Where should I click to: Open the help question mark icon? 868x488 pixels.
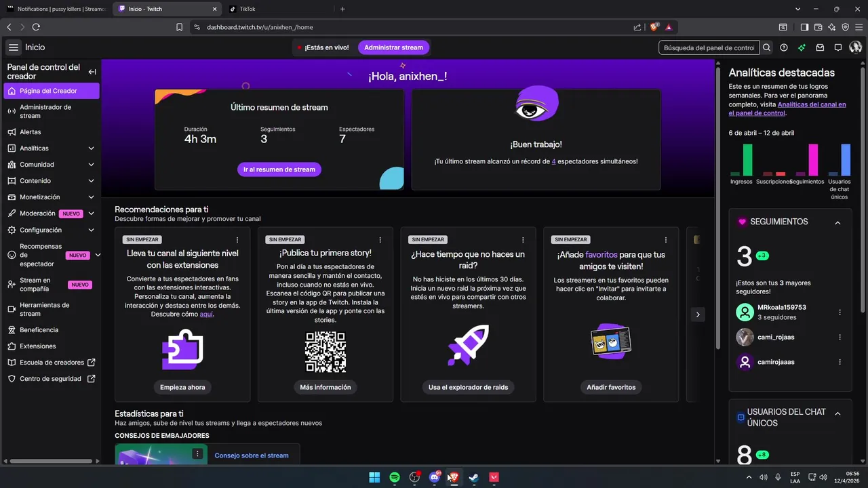[x=784, y=47]
